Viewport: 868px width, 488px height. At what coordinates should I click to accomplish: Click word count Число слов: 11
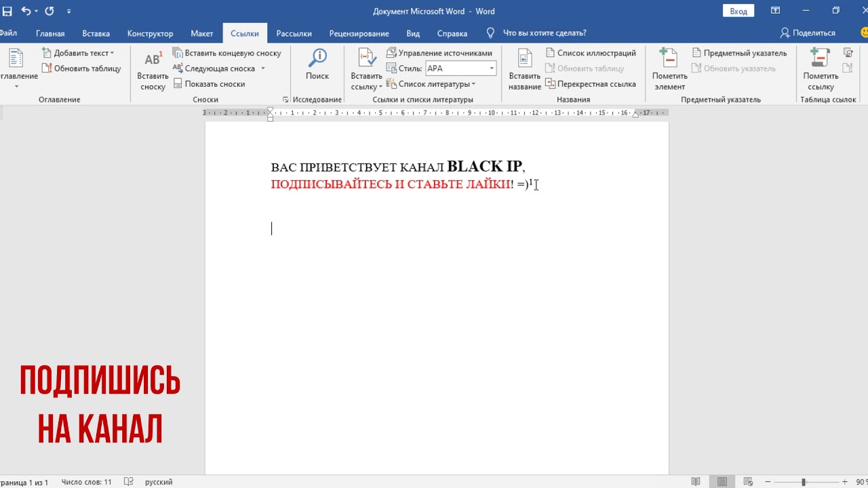86,482
